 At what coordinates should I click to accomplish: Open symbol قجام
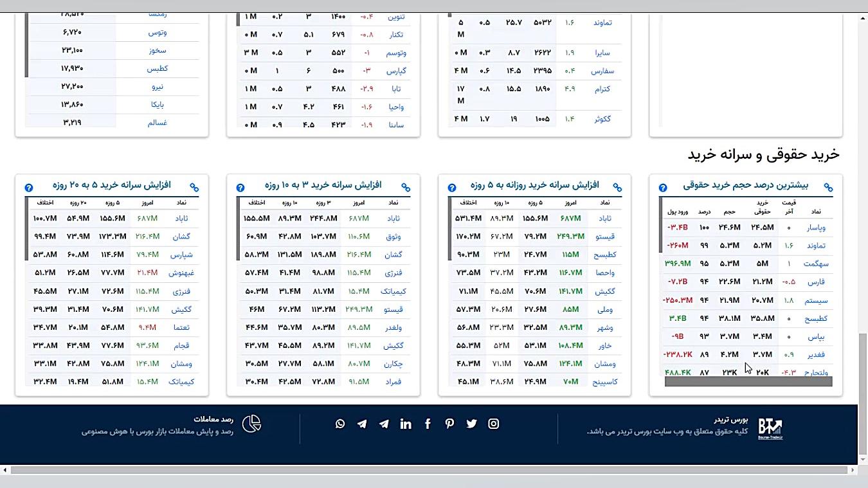coord(182,345)
